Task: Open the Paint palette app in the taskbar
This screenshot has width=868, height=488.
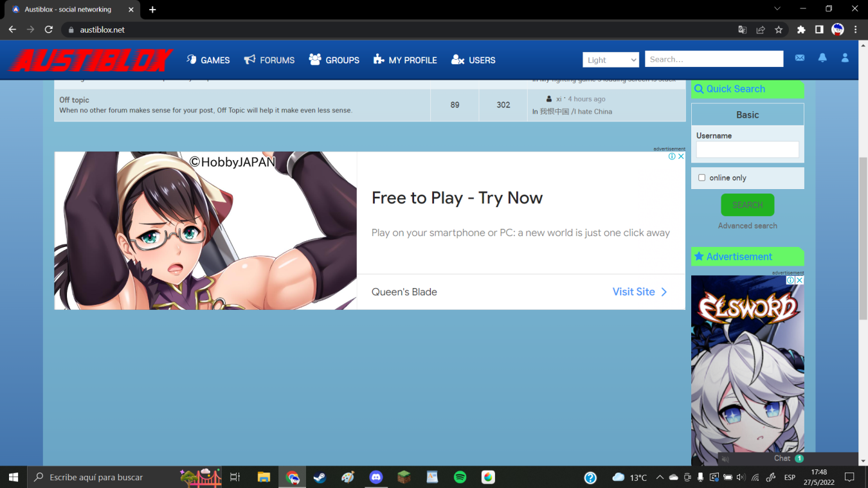Action: (348, 477)
